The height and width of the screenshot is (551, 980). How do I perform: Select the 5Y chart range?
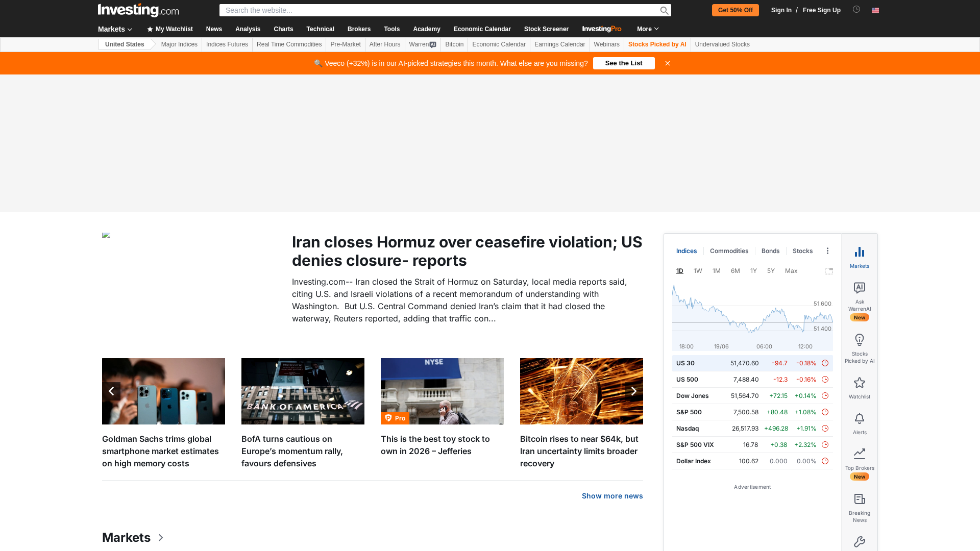click(x=771, y=271)
